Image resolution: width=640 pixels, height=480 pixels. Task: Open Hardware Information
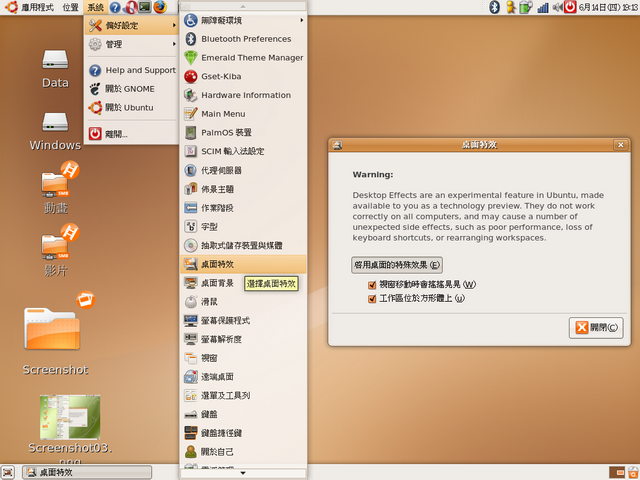[x=243, y=95]
